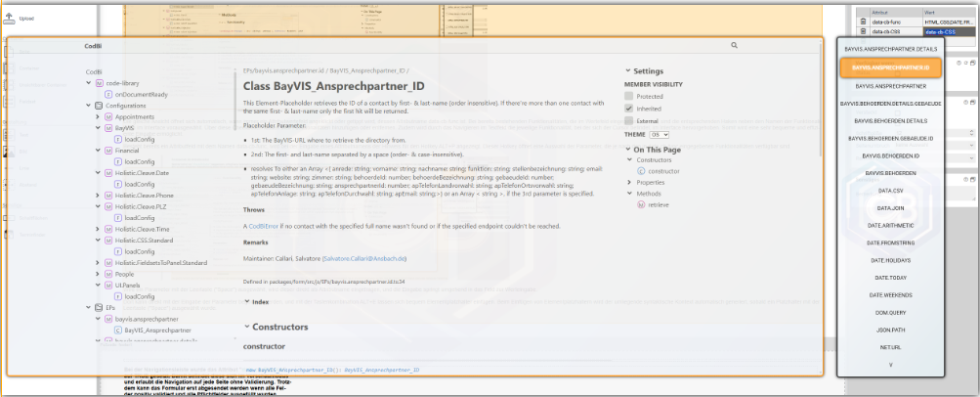980x397 pixels.
Task: Select DATA.CSV in the side menu
Action: pos(890,191)
